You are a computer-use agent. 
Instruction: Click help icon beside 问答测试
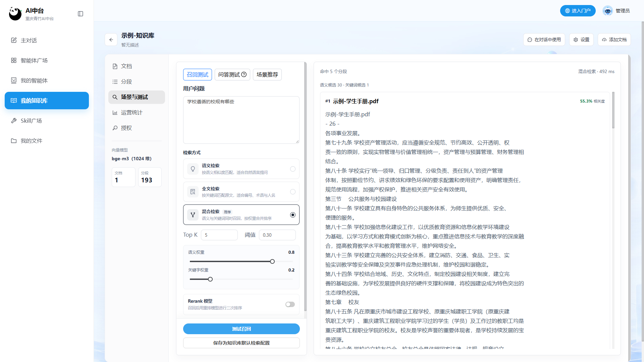pyautogui.click(x=244, y=74)
